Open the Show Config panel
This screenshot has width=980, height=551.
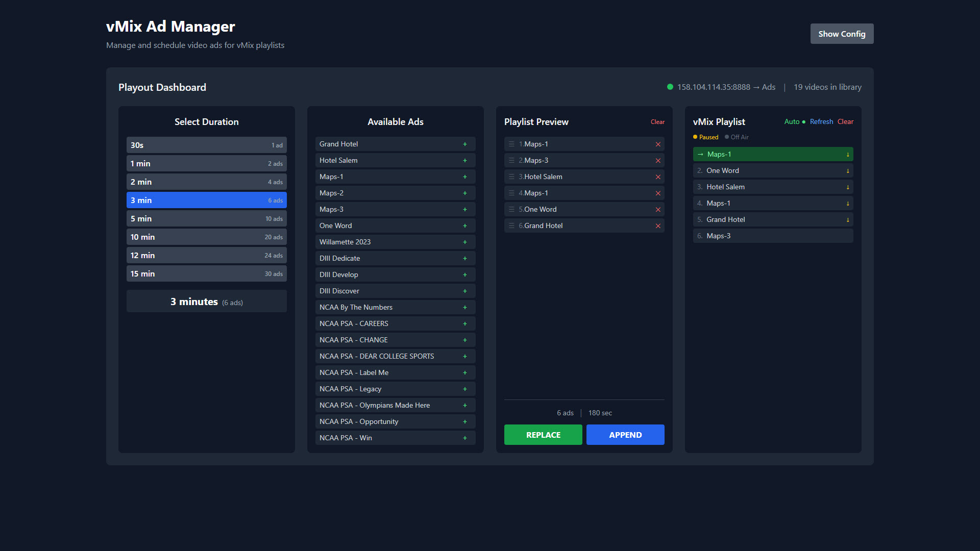[842, 34]
